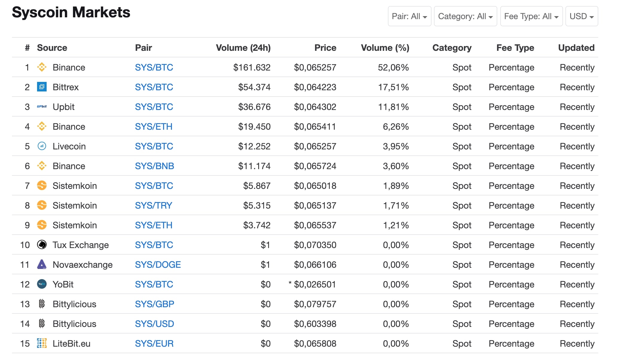Open YoBit SYS/BTC pair link
621x364 pixels.
154,285
